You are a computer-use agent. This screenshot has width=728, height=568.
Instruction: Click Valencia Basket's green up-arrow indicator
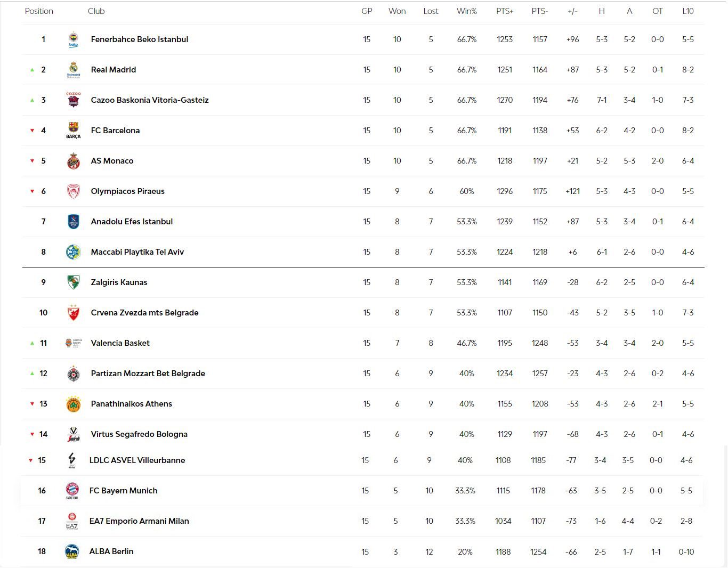(x=33, y=343)
